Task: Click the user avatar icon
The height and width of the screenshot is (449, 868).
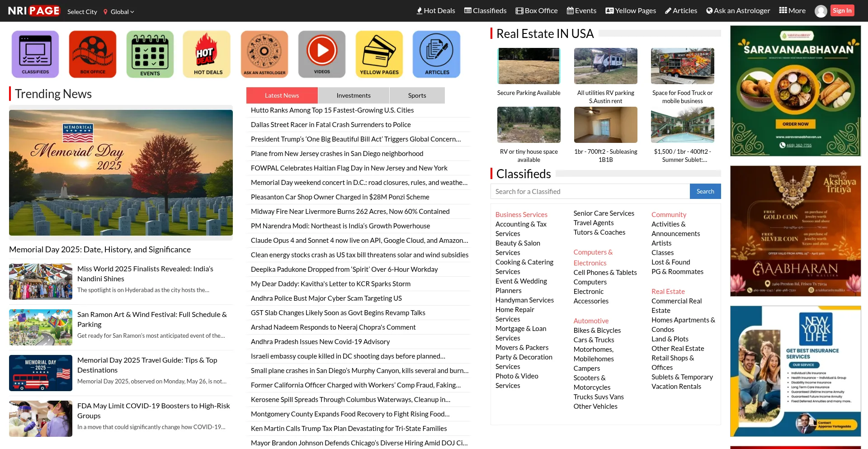Action: [821, 11]
